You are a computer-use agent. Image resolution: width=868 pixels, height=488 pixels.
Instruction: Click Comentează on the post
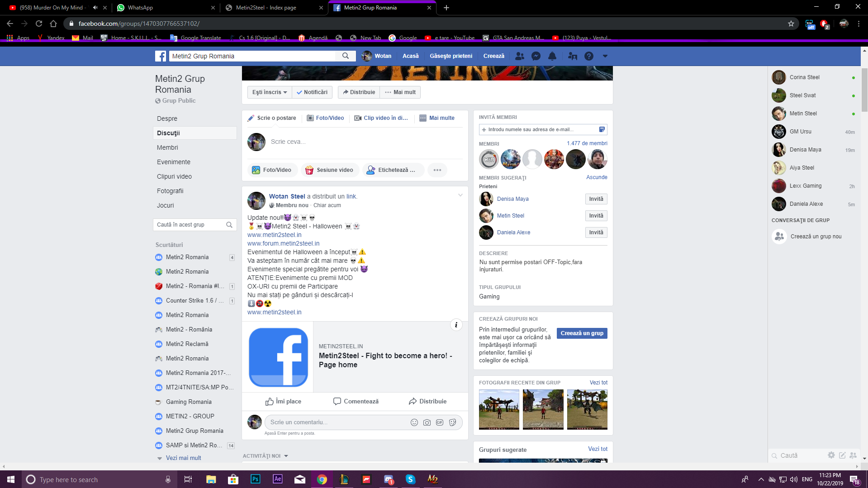tap(356, 402)
